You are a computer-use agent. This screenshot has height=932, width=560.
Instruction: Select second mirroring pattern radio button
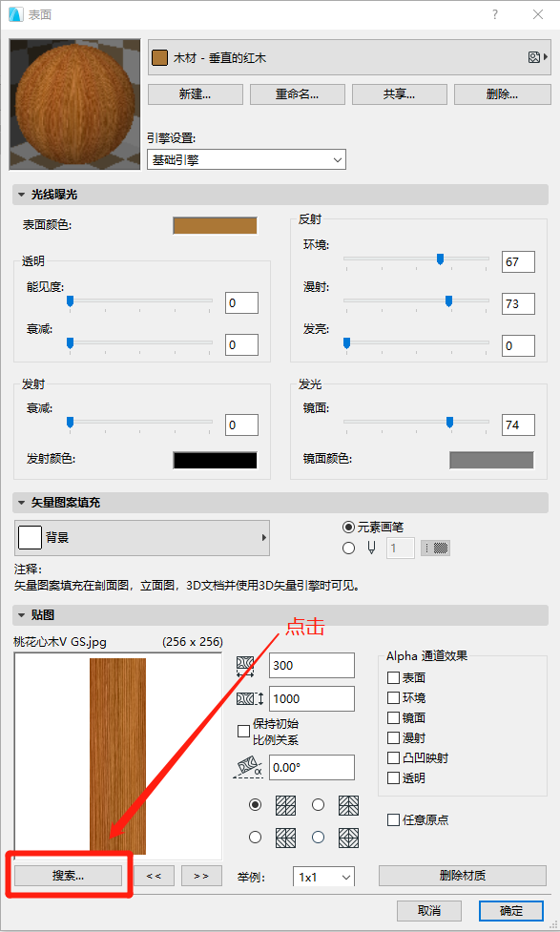318,805
